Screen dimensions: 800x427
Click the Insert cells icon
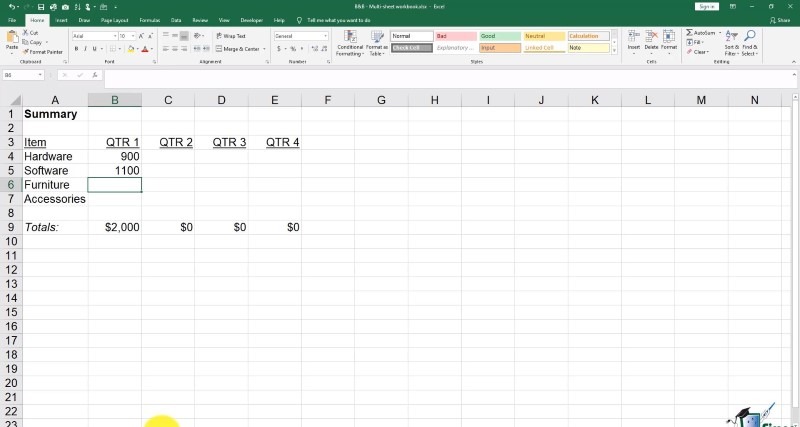pos(633,40)
